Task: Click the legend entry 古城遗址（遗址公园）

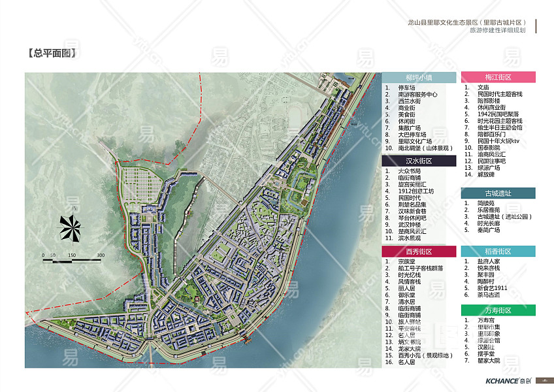Action: click(504, 217)
